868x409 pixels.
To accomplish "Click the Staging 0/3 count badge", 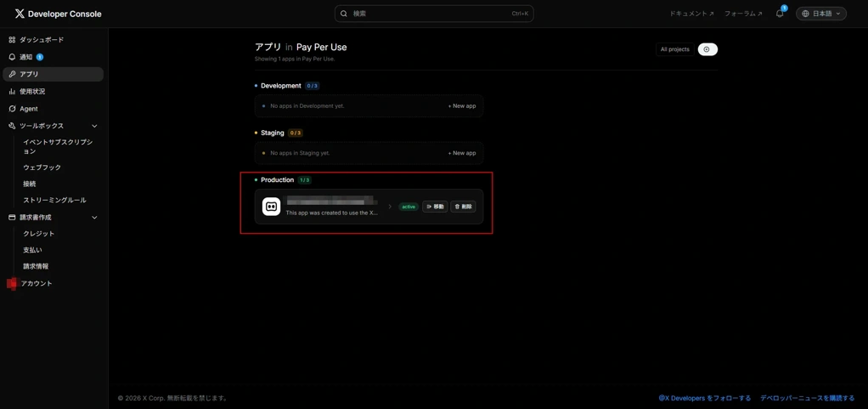I will click(x=296, y=133).
